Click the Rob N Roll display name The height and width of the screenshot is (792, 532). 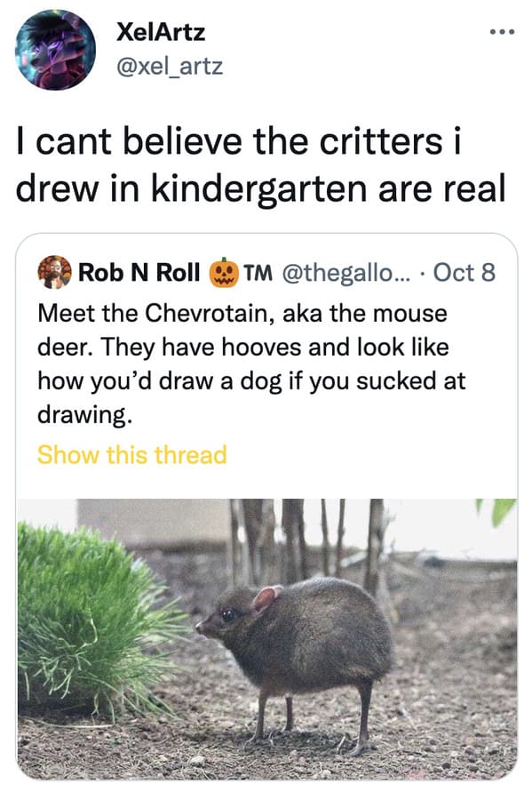point(139,272)
